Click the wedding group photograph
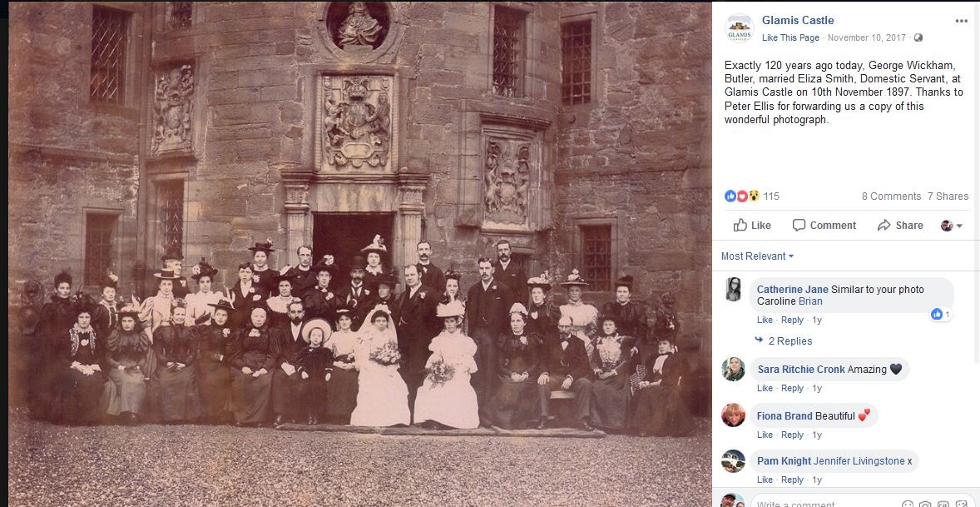The image size is (980, 507). coord(359,253)
